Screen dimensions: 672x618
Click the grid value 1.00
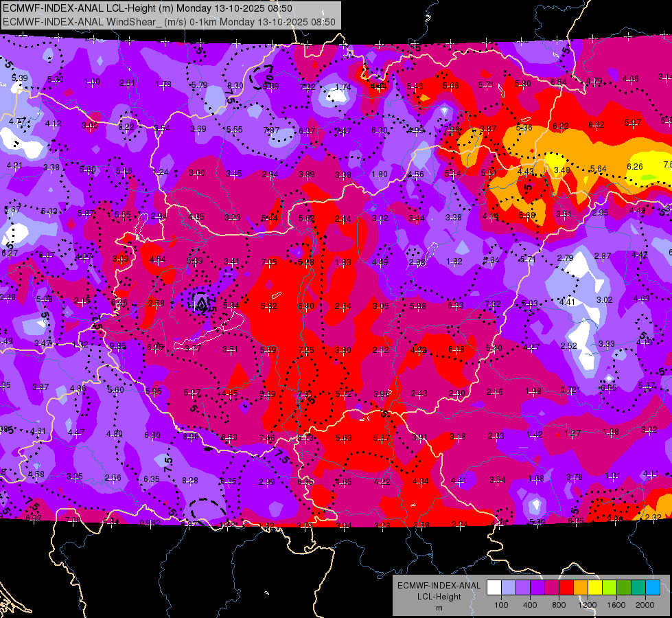coord(92,82)
